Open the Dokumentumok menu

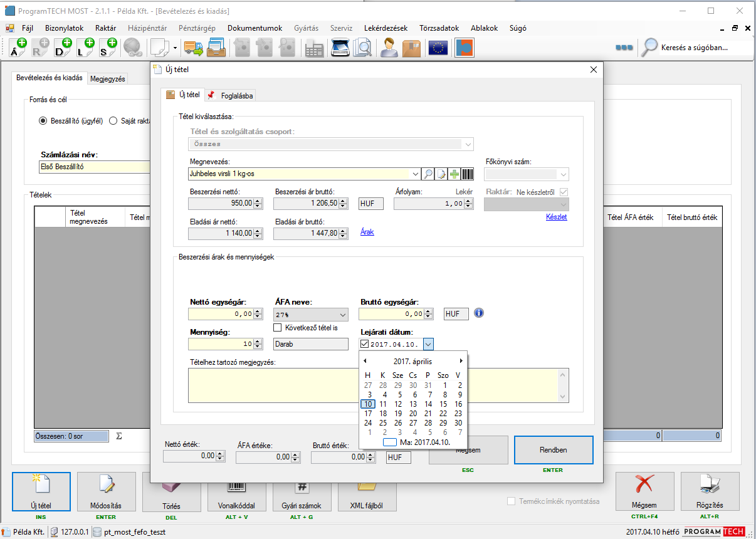click(255, 28)
